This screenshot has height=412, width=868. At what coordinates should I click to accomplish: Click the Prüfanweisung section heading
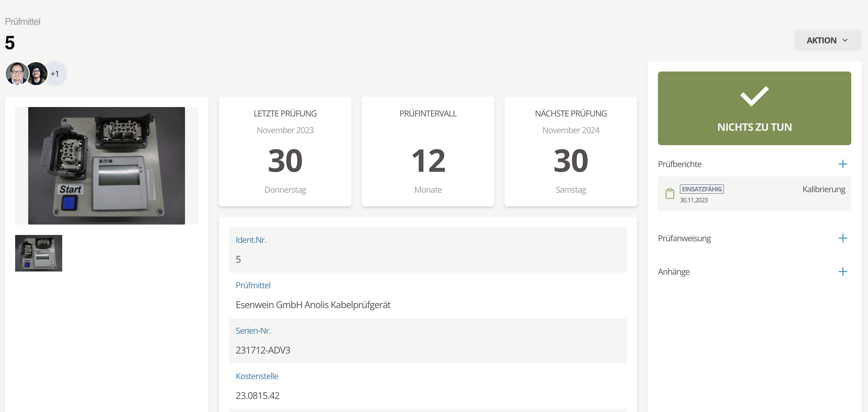(684, 238)
